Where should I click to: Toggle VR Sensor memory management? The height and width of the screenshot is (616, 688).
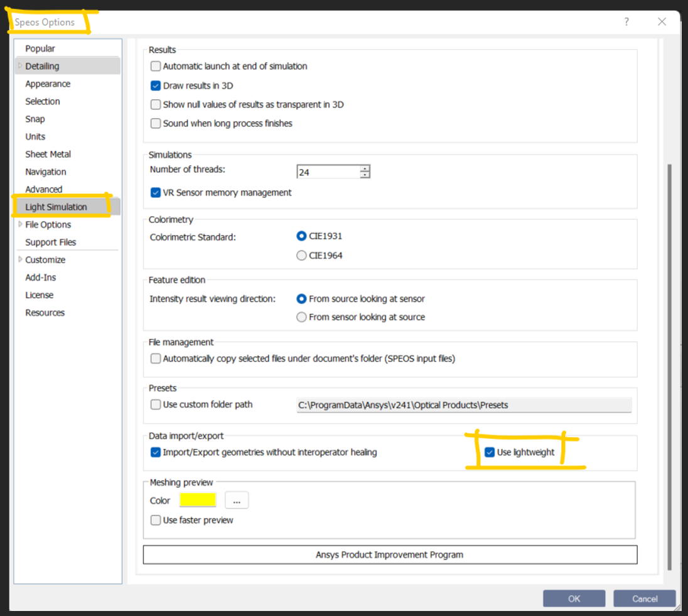pyautogui.click(x=155, y=193)
